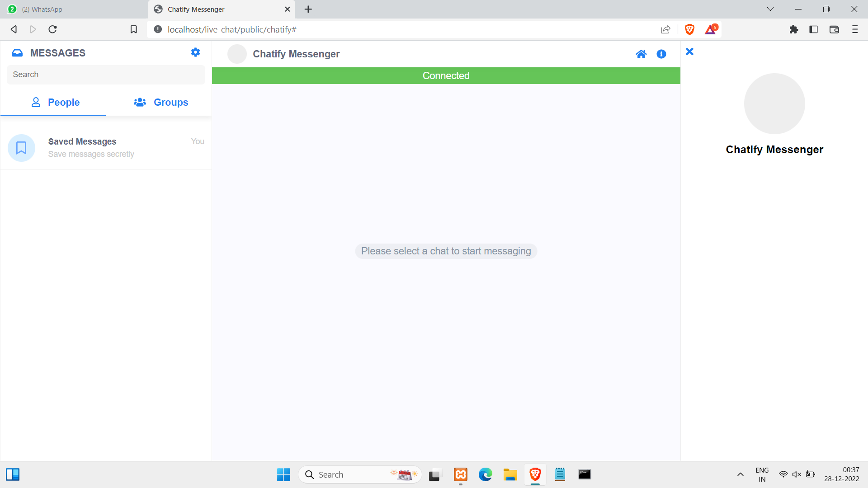Screen dimensions: 868x488
Task: Click the contacts Search field
Action: point(106,75)
